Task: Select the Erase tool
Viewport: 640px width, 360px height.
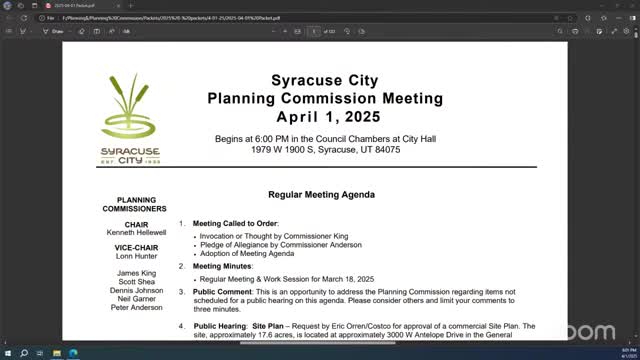Action: (x=82, y=31)
